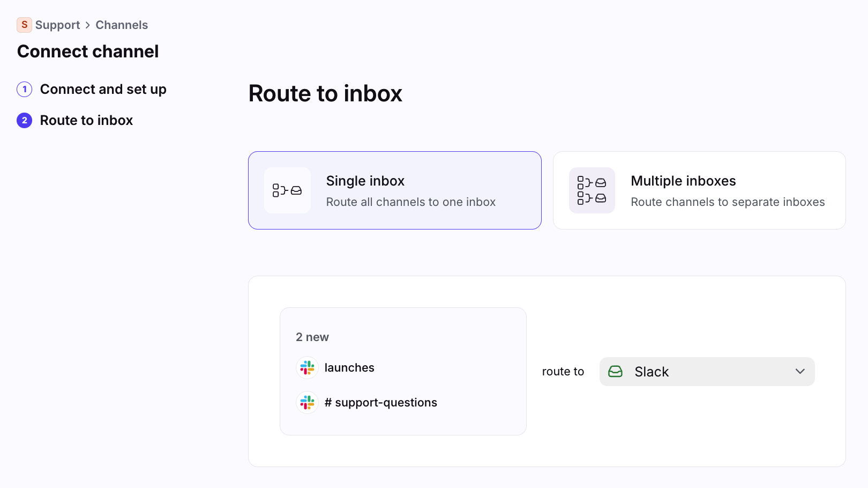Screen dimensions: 868x488
Task: Expand the route-to dropdown chevron arrow
Action: tap(800, 372)
